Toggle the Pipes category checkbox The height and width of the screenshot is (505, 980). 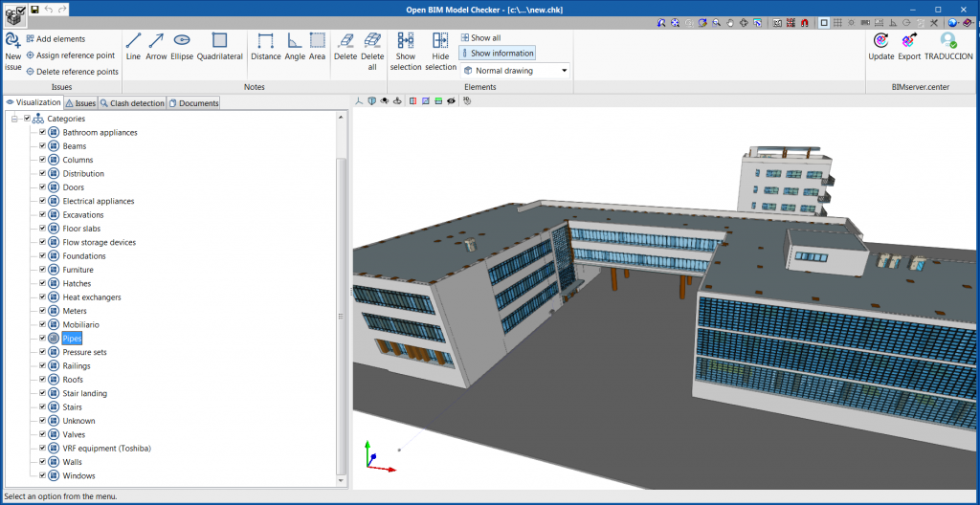pos(42,339)
